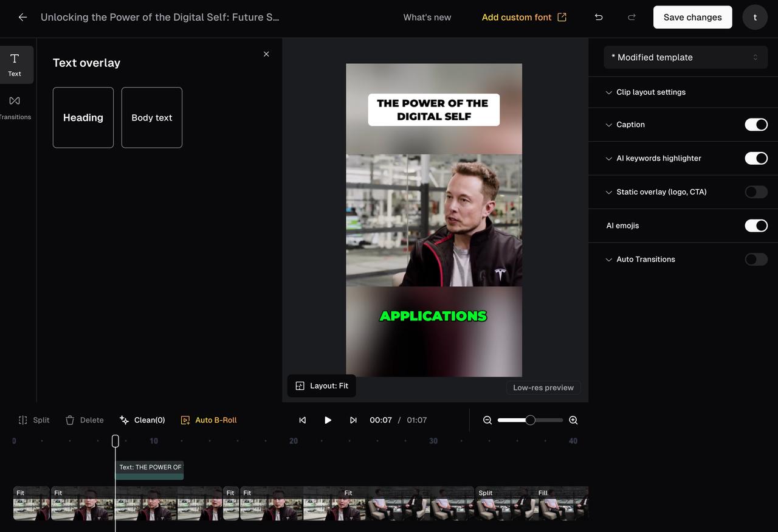Click Auto B-Roll tool

(208, 420)
